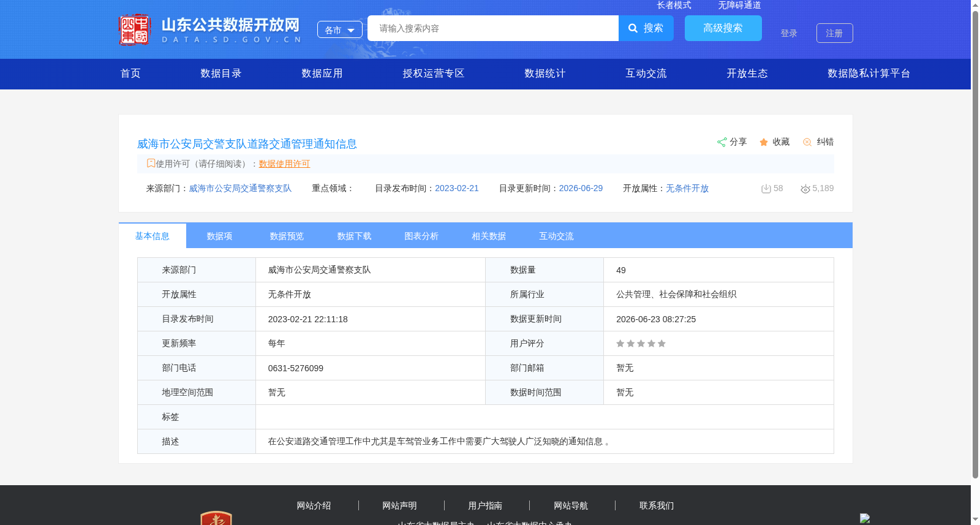The width and height of the screenshot is (980, 525).
Task: Open 开放生态 navigation menu item
Action: pos(747,74)
